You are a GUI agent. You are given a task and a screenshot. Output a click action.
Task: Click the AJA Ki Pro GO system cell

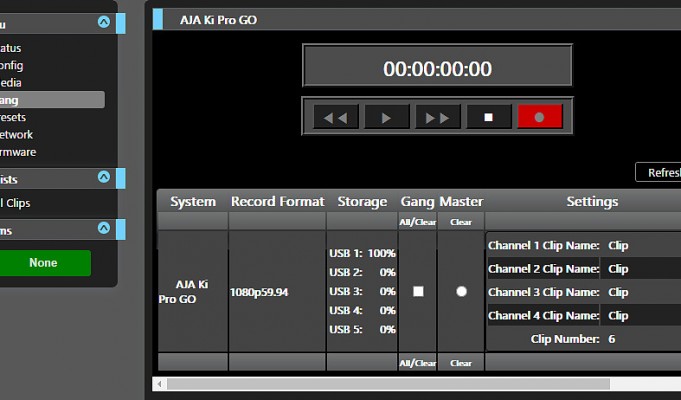click(x=192, y=291)
